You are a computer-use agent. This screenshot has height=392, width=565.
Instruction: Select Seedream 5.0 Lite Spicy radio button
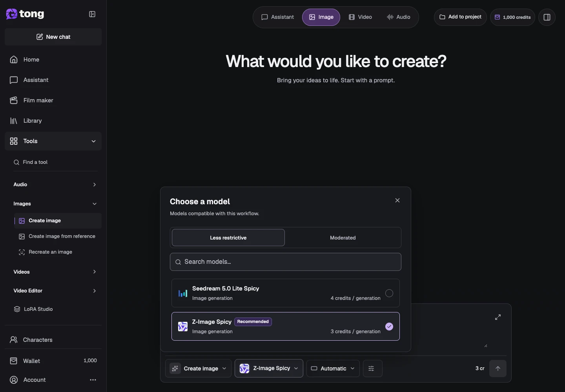(x=389, y=293)
